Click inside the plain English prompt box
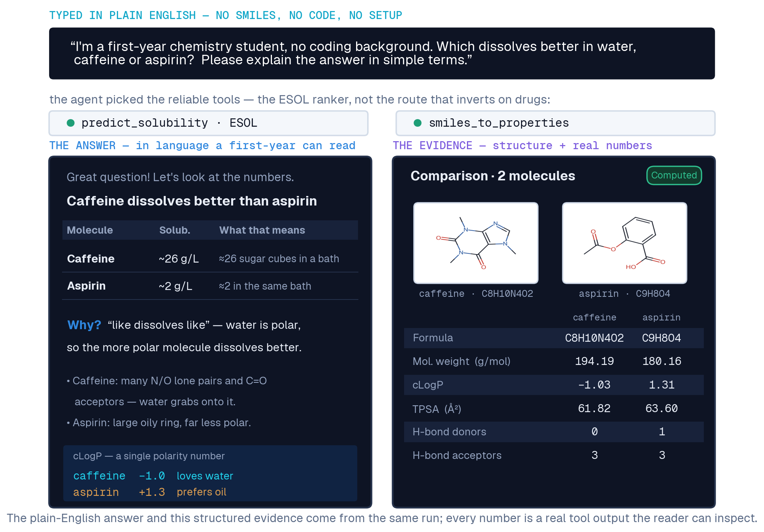Image resolution: width=764 pixels, height=532 pixels. click(x=382, y=53)
